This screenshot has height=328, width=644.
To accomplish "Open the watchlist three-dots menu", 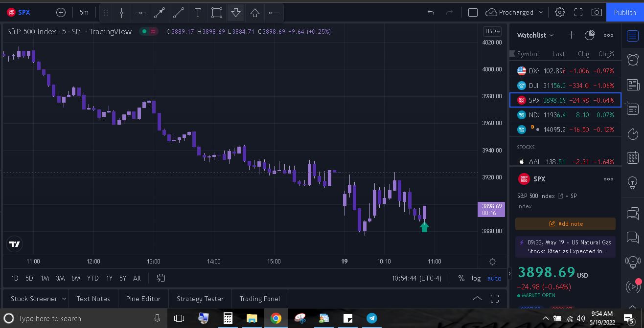I will 608,35.
